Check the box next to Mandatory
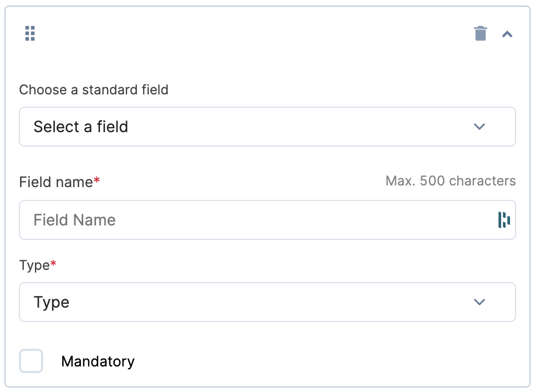Viewport: 535px width, 392px height. click(31, 361)
